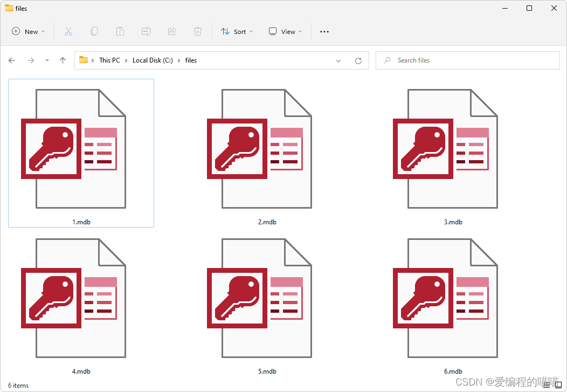This screenshot has width=567, height=392.
Task: Expand chevron after This PC
Action: click(126, 60)
